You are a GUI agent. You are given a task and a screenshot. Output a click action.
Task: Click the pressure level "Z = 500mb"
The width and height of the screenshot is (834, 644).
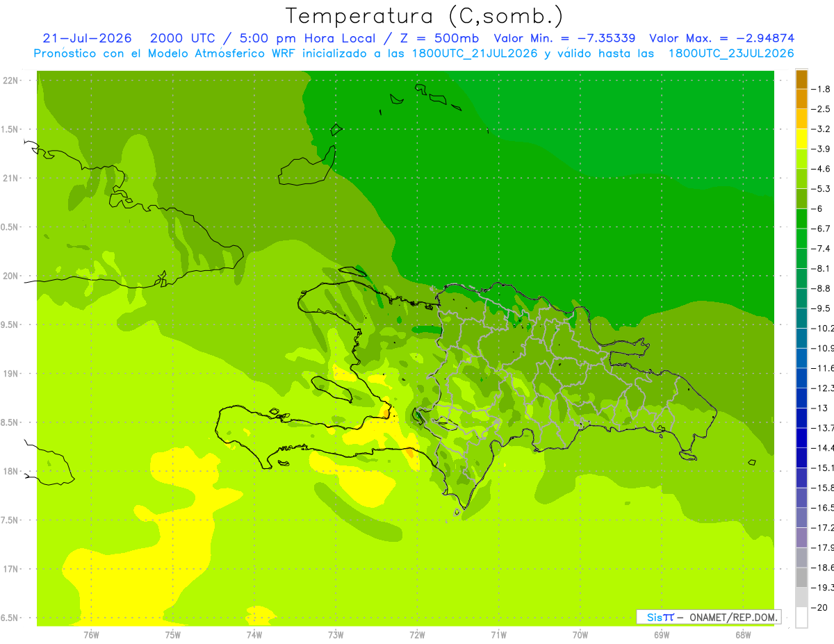(x=439, y=38)
